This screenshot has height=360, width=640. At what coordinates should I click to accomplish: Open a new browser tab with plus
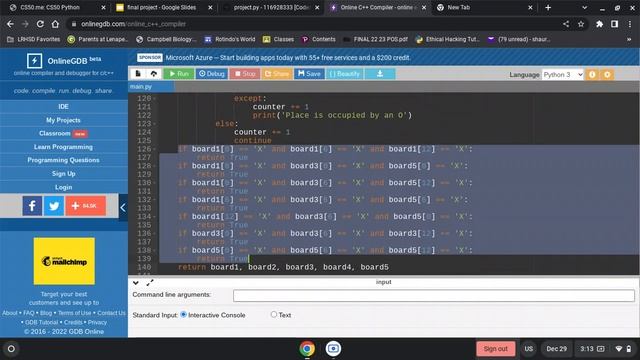(x=548, y=7)
